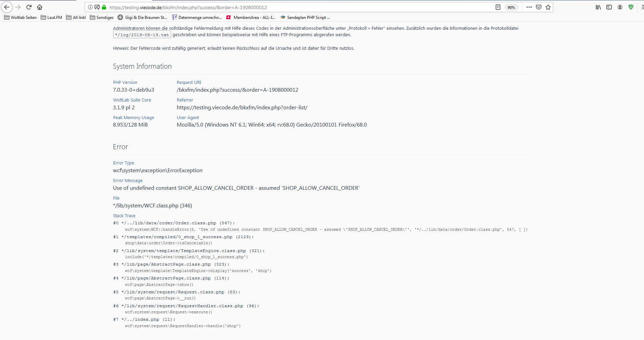Image resolution: width=644 pixels, height=340 pixels.
Task: Save the page to Pocket
Action: (x=538, y=7)
